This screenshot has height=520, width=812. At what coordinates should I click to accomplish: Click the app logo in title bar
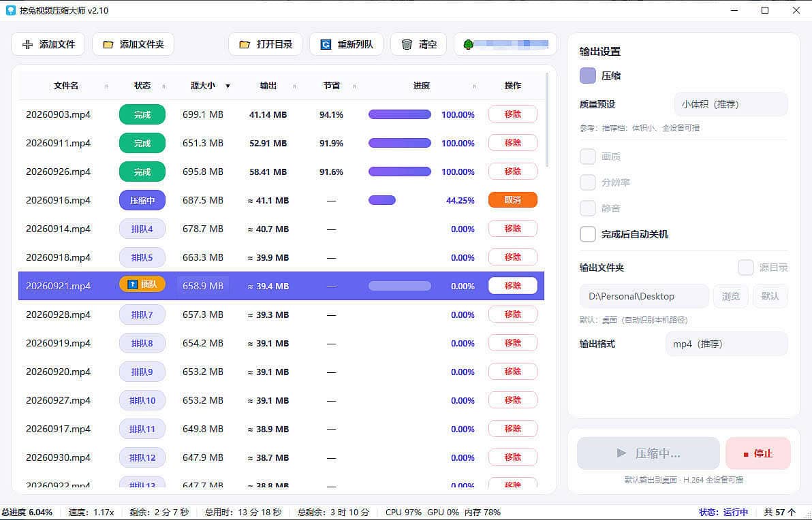click(10, 10)
